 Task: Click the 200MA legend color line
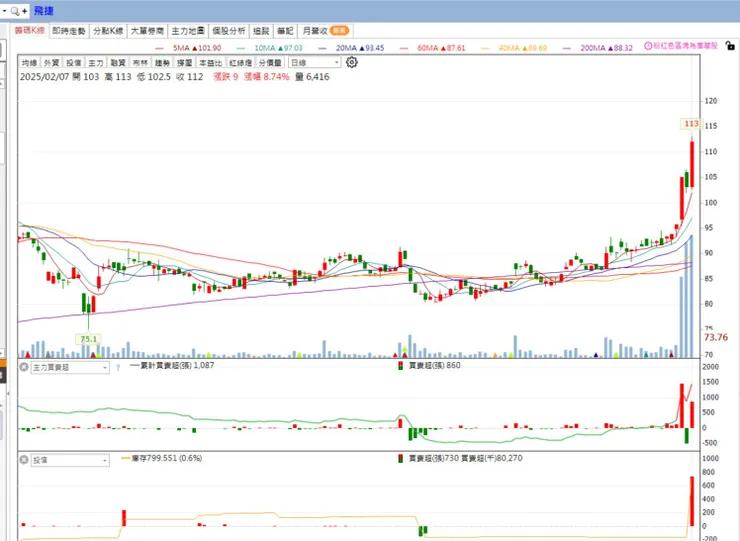click(x=566, y=48)
